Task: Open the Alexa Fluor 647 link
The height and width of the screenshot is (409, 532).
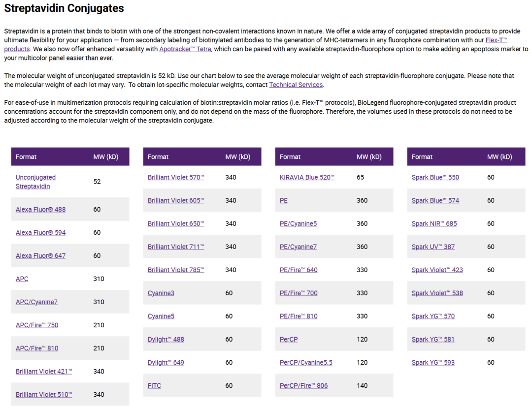Action: [41, 255]
